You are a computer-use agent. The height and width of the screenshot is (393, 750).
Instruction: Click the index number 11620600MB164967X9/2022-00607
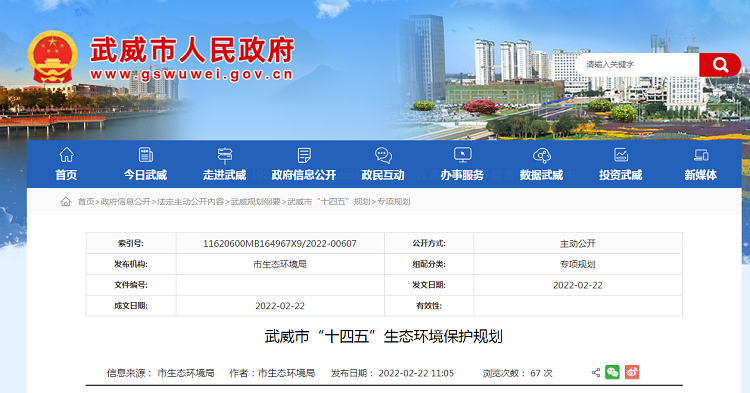click(280, 243)
